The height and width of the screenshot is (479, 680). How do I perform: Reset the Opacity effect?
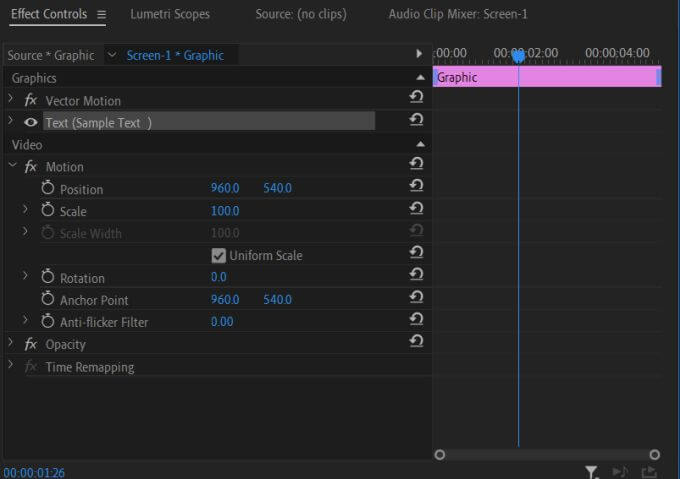(416, 342)
